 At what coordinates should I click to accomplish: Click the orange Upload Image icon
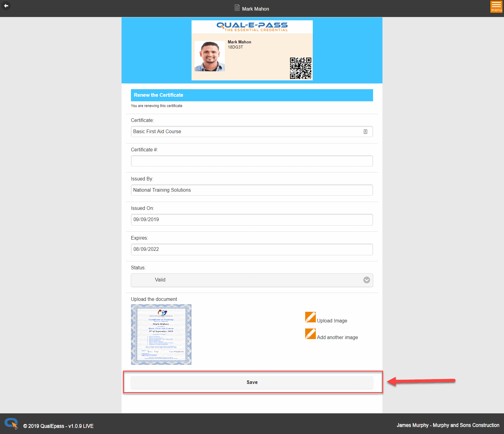coord(310,317)
